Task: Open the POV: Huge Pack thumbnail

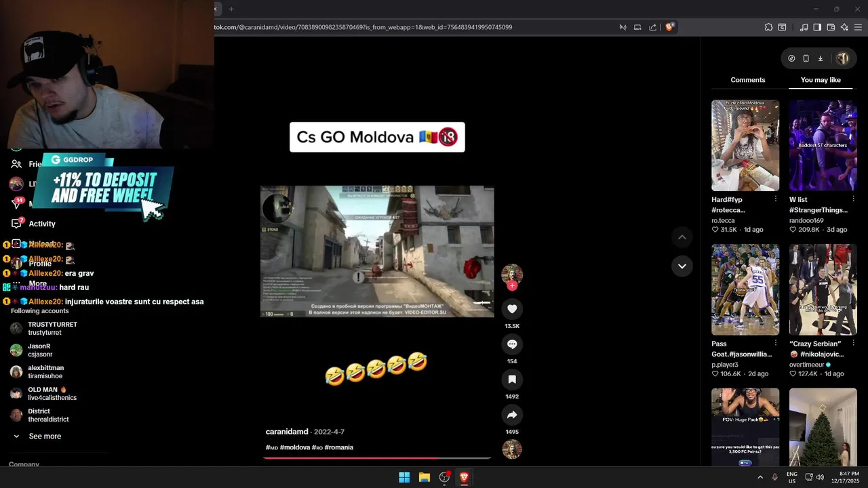Action: 745,427
